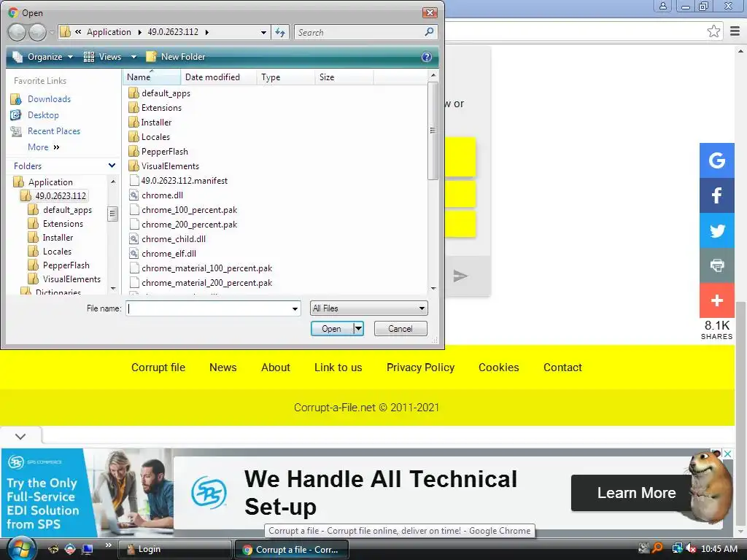Image resolution: width=747 pixels, height=560 pixels.
Task: Click the grey send arrow icon on webpage
Action: 460,276
